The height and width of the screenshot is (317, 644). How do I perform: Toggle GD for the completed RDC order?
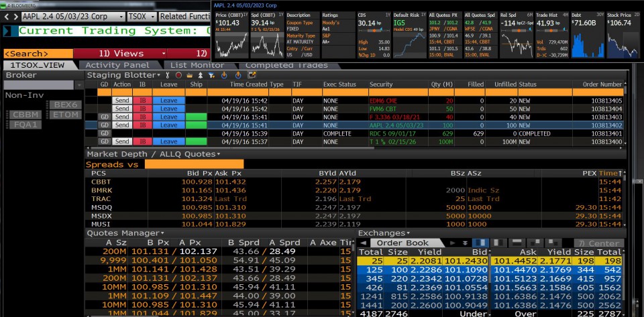pyautogui.click(x=104, y=133)
